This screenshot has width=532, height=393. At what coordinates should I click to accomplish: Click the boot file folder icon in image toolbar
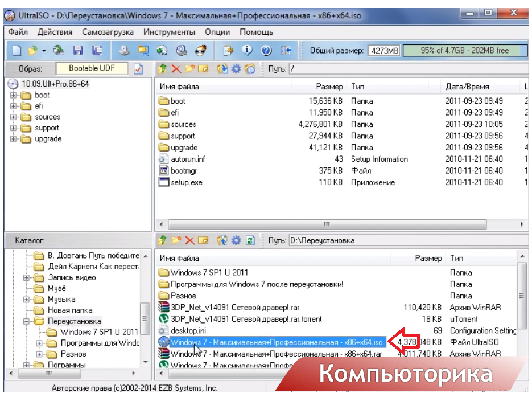point(250,69)
